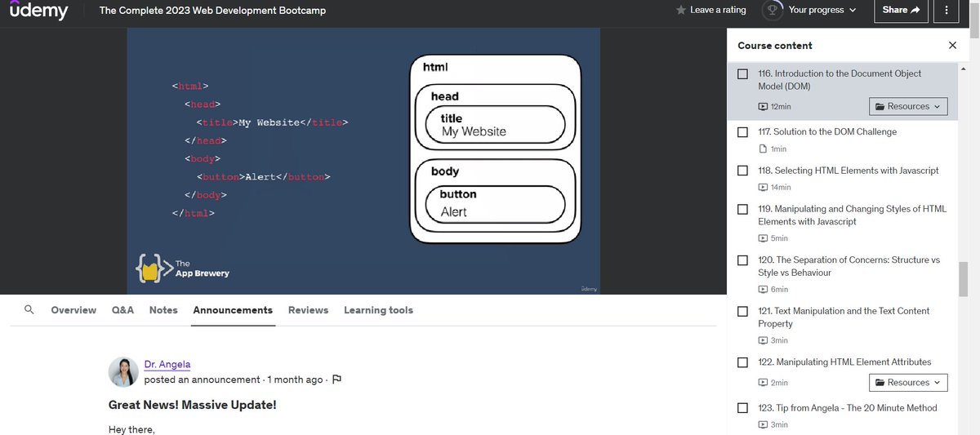Click the flag icon to report announcement
The image size is (980, 435).
[x=336, y=380]
